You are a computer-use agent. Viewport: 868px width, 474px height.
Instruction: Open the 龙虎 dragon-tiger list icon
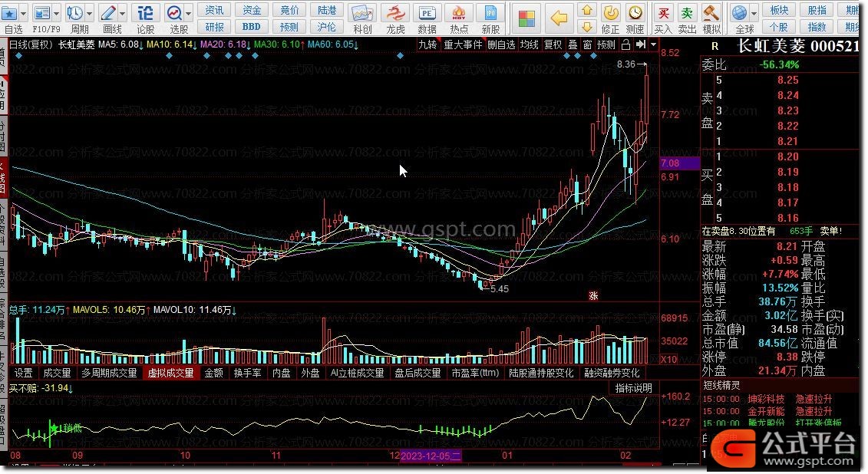(395, 13)
